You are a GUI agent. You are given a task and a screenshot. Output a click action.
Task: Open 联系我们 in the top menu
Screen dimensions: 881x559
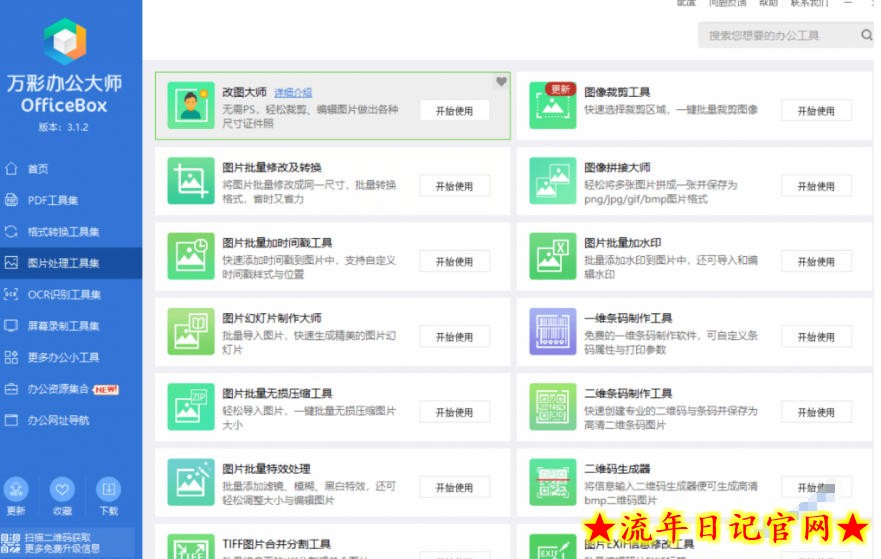pos(810,3)
